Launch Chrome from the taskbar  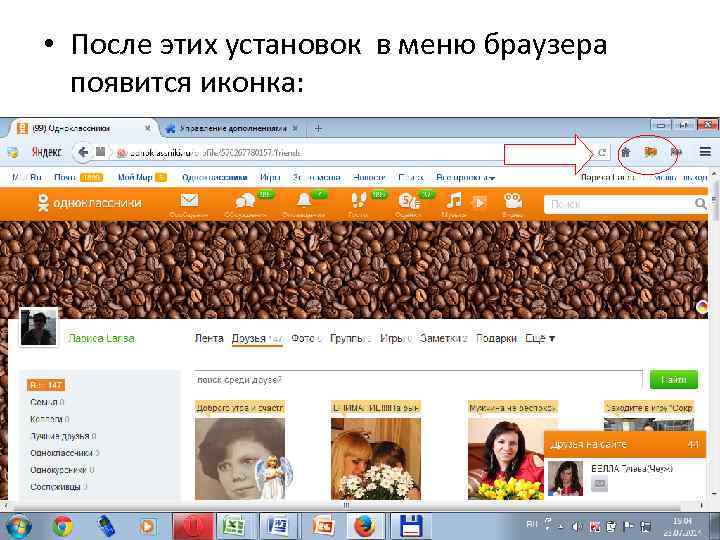pyautogui.click(x=62, y=526)
